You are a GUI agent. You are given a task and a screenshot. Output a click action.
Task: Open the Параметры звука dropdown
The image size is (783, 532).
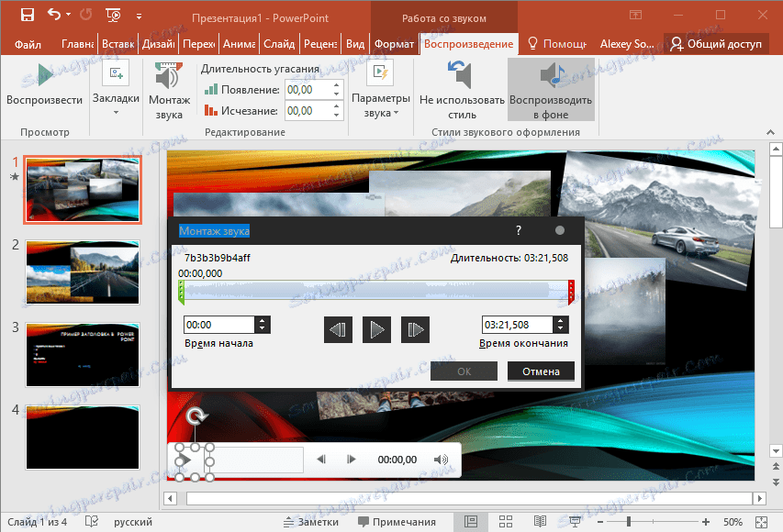coord(382,88)
